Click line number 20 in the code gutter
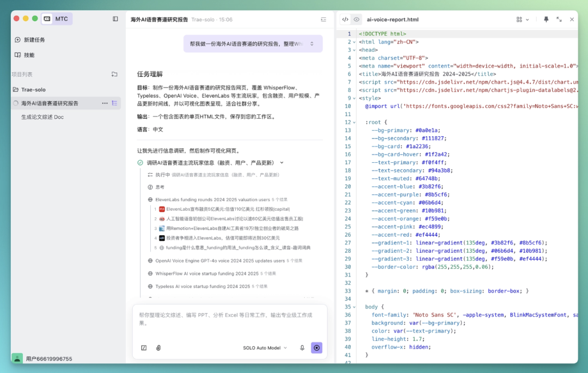Viewport: 588px width, 373px height. pyautogui.click(x=347, y=187)
